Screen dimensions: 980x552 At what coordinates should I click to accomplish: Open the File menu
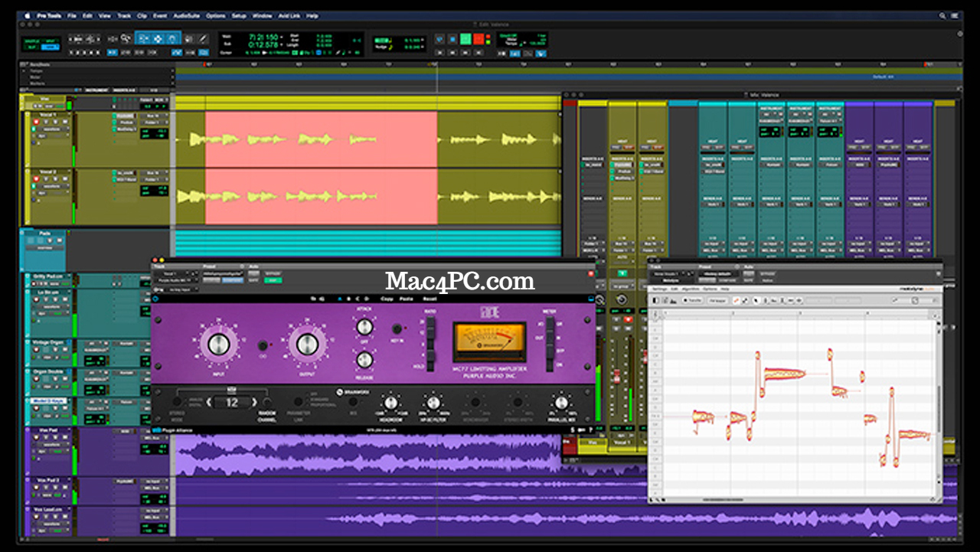(x=71, y=15)
